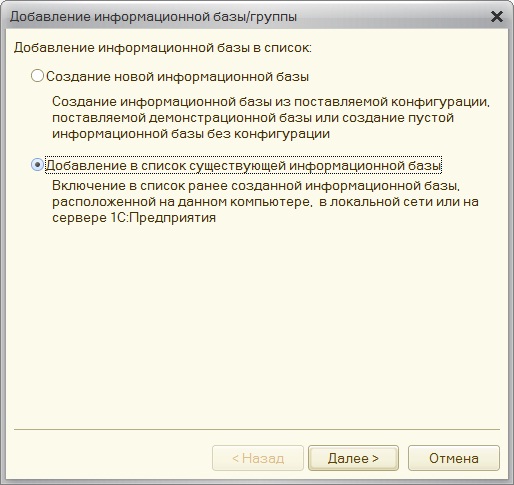Cancel the dialog with the 'Отмена' button
Screen dimensions: 514x485
point(454,458)
